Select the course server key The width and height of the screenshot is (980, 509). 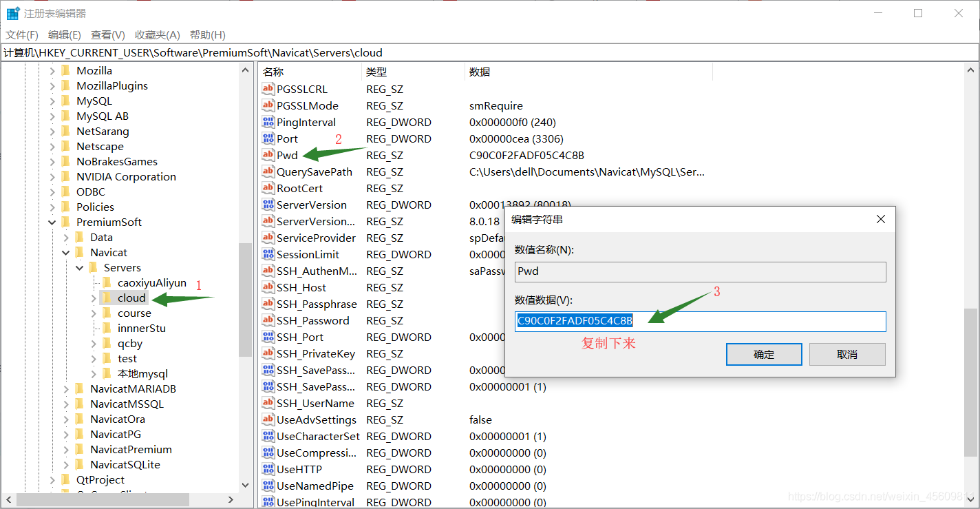click(134, 313)
